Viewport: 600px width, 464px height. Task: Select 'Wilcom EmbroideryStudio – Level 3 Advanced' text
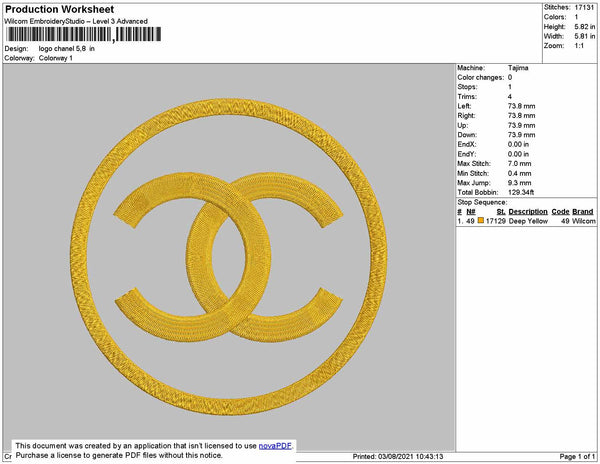[x=76, y=21]
